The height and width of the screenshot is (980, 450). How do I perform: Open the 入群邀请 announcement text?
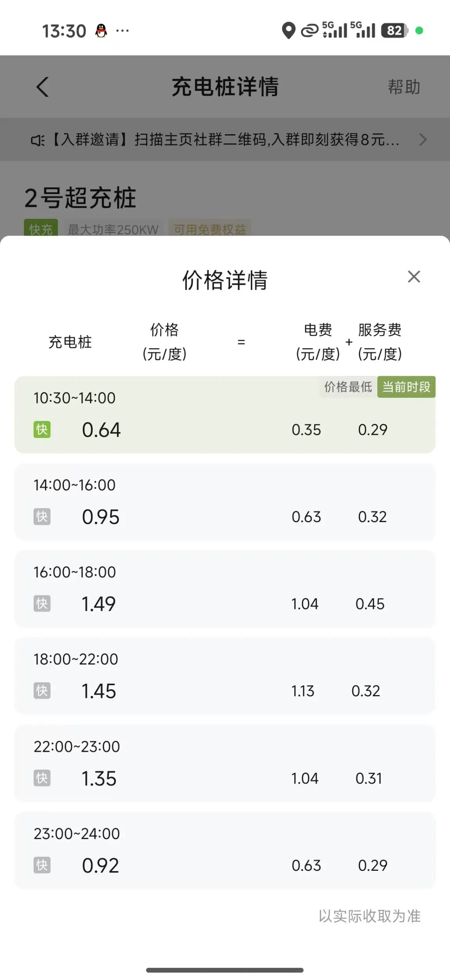point(225,139)
